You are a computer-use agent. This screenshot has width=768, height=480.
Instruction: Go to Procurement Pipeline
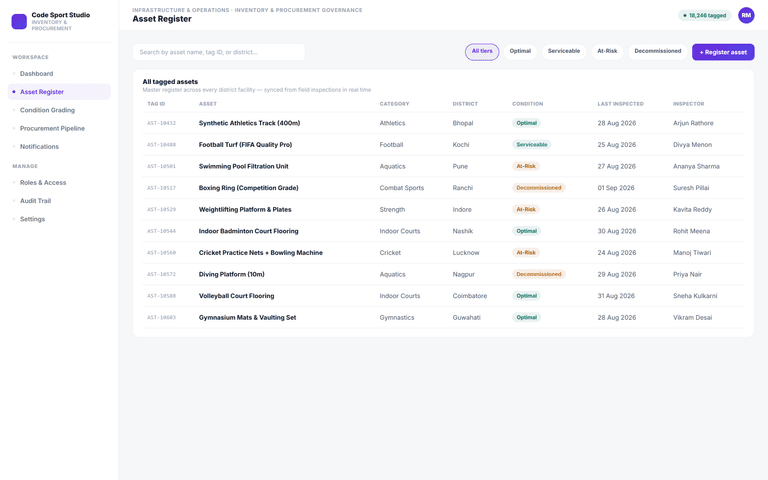coord(59,128)
